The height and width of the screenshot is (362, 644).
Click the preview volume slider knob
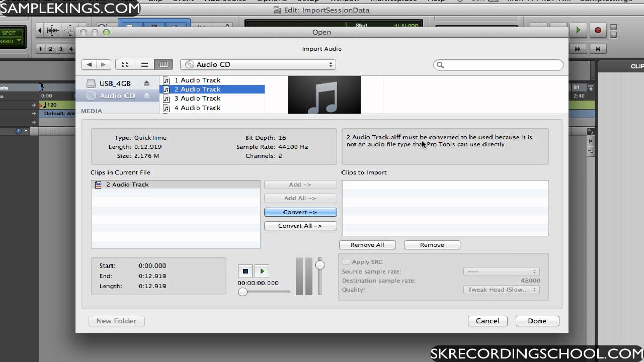tap(320, 264)
